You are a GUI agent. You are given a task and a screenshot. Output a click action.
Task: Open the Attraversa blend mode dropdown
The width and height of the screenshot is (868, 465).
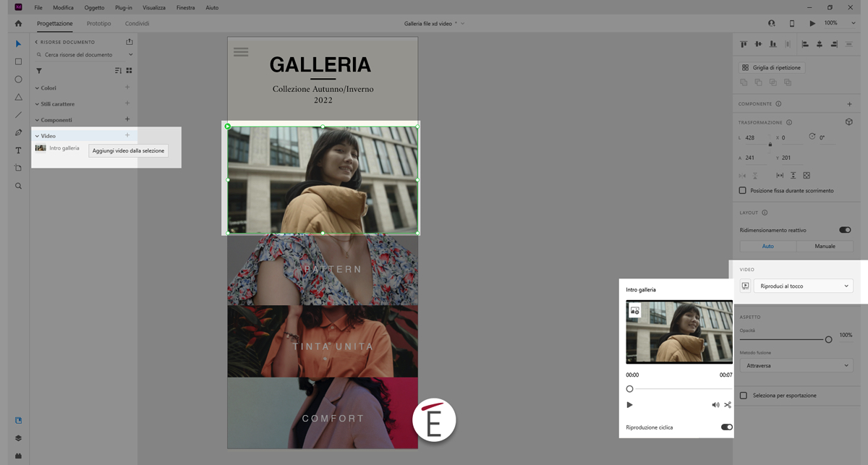coord(796,366)
